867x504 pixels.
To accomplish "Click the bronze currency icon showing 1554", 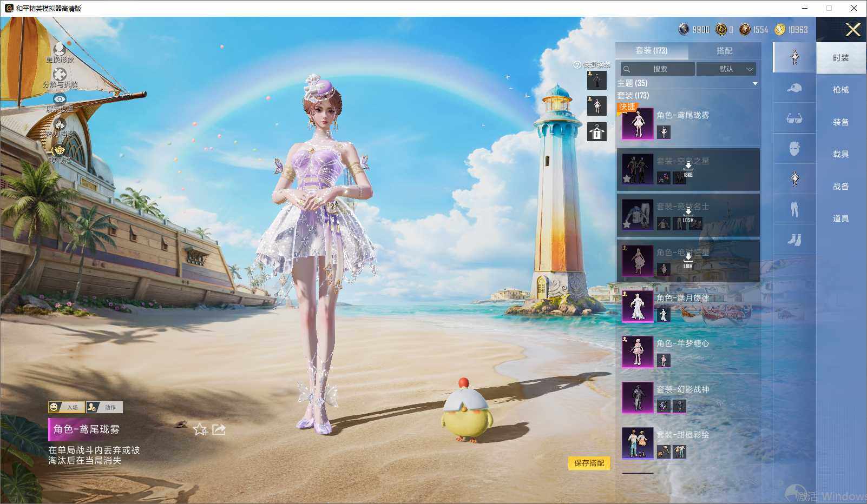I will coord(745,29).
